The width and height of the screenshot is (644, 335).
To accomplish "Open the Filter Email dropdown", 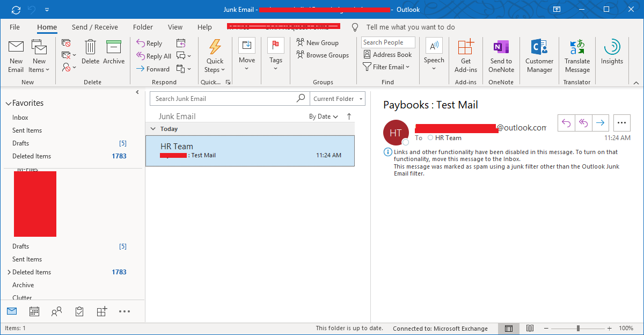I will coord(386,67).
